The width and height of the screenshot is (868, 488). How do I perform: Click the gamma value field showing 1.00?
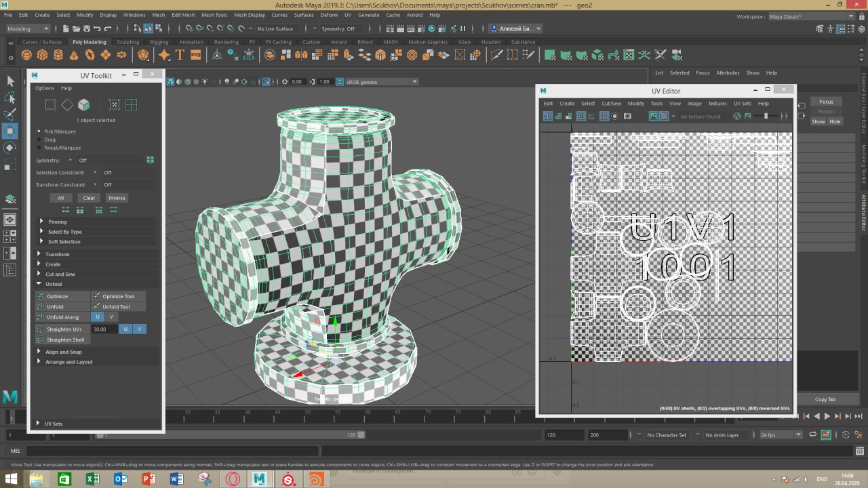[324, 82]
